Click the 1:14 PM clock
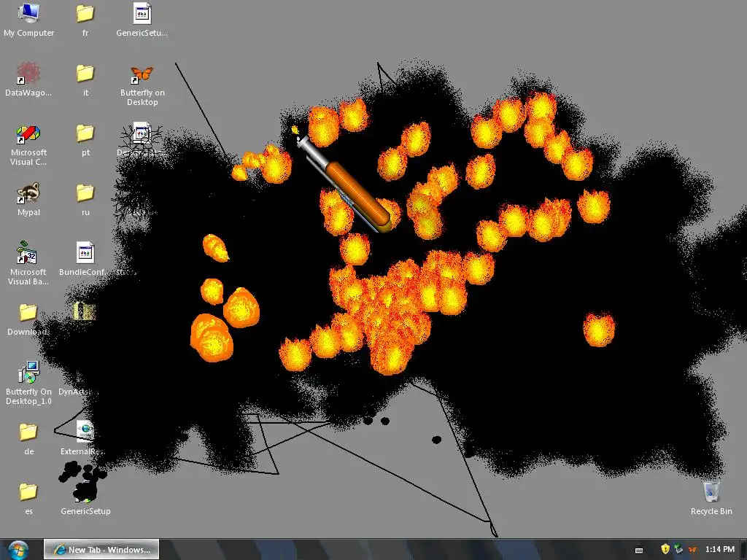Image resolution: width=747 pixels, height=560 pixels. [x=719, y=549]
